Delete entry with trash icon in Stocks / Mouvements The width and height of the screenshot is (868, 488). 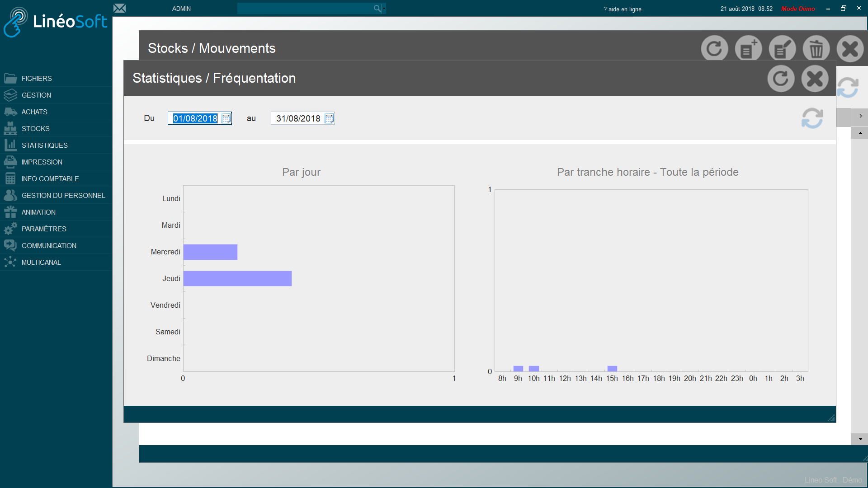coord(816,48)
